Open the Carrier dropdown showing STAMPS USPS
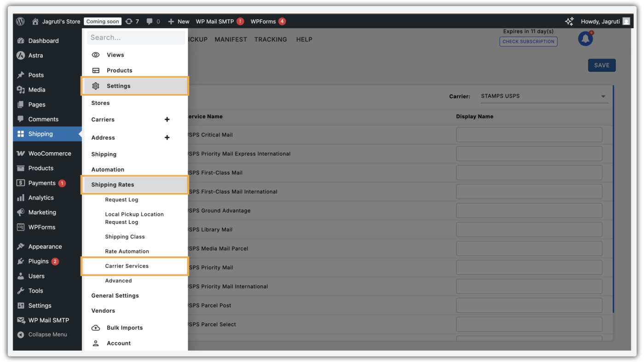The image size is (644, 362). click(x=544, y=97)
